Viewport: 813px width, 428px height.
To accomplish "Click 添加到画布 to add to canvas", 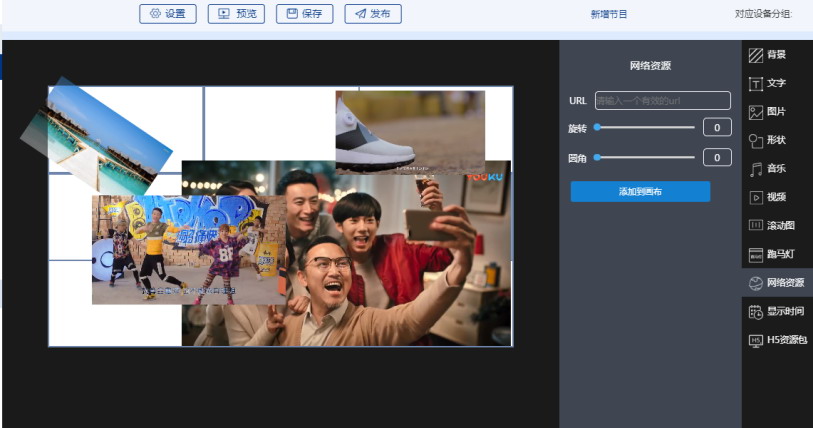I will [x=640, y=191].
